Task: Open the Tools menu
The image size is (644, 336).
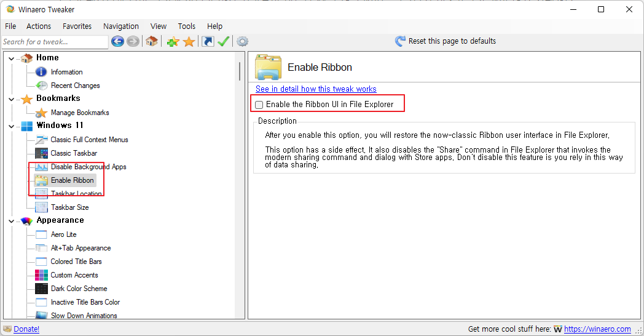Action: 186,26
